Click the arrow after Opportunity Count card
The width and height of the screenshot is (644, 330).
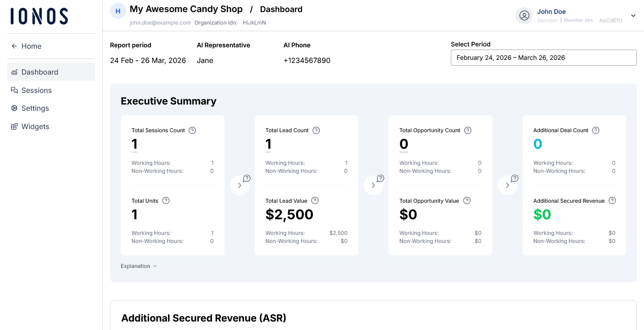508,185
